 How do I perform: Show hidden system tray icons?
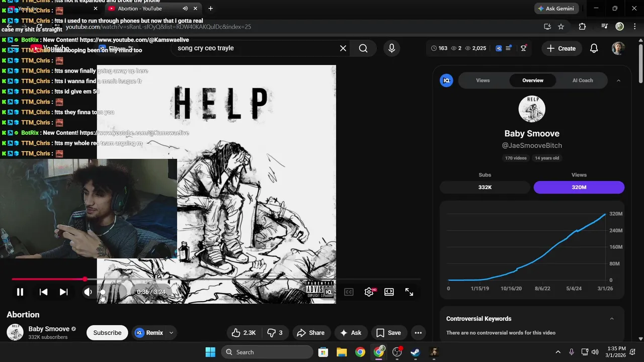click(558, 352)
